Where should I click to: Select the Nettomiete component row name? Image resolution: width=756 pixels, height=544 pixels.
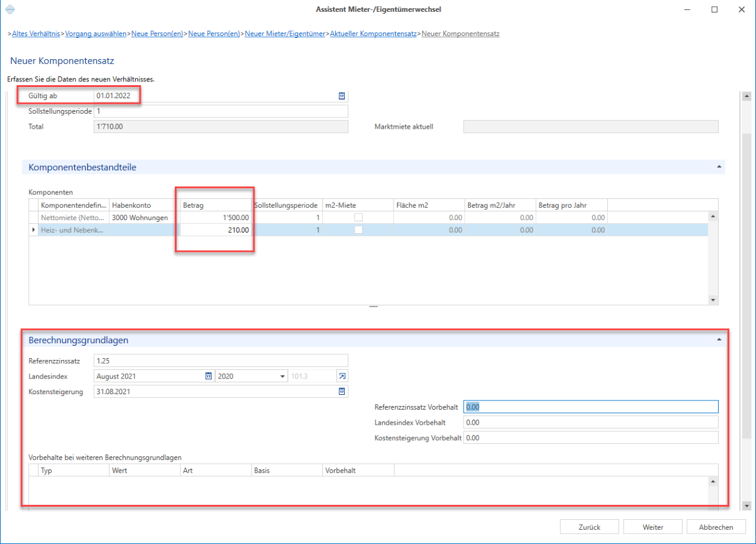pos(73,218)
